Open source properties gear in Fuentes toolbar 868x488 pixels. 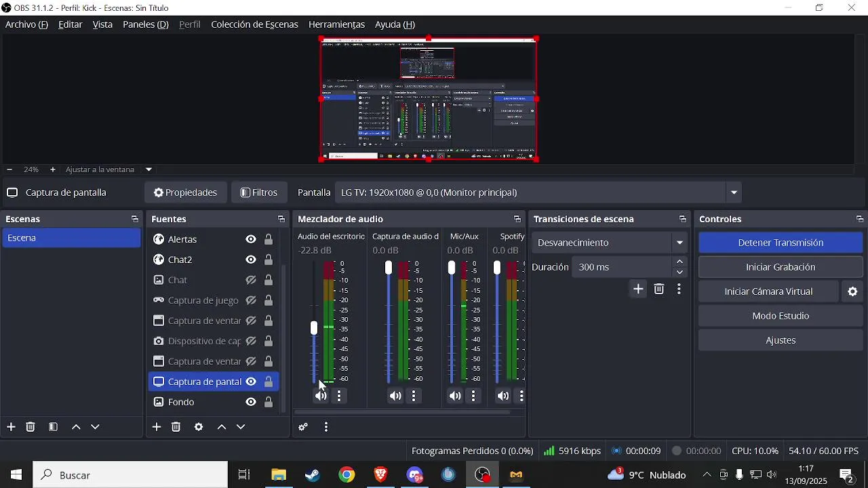199,427
